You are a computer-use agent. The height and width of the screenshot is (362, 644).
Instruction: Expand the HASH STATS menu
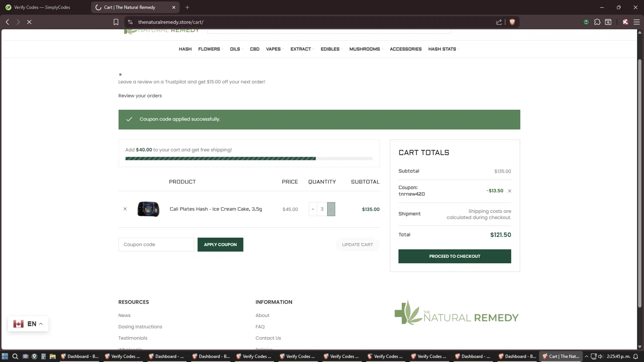click(444, 49)
